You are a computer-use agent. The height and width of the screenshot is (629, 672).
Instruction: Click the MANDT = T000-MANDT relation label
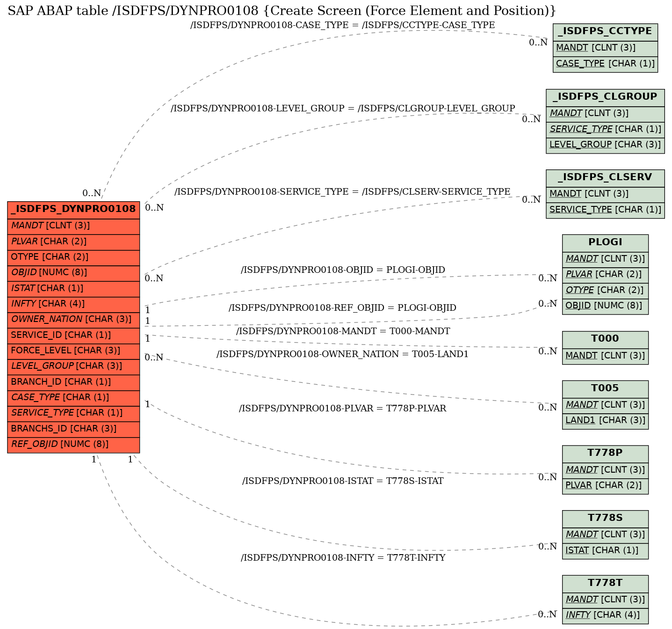(343, 331)
